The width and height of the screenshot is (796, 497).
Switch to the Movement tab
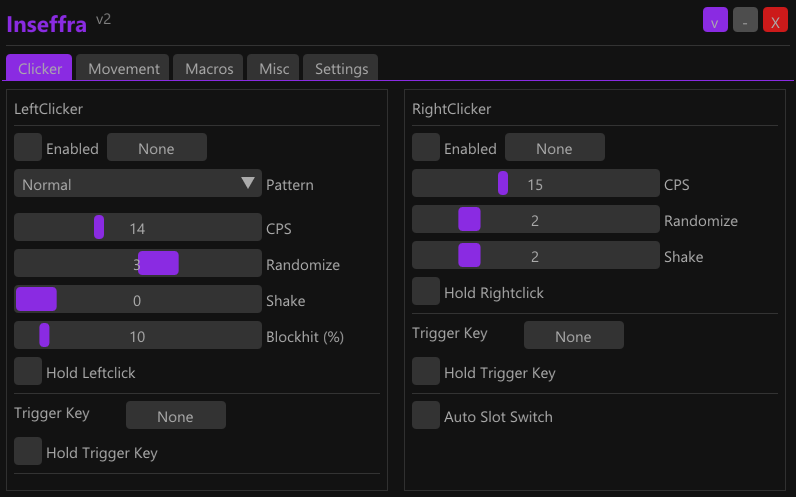pyautogui.click(x=124, y=68)
